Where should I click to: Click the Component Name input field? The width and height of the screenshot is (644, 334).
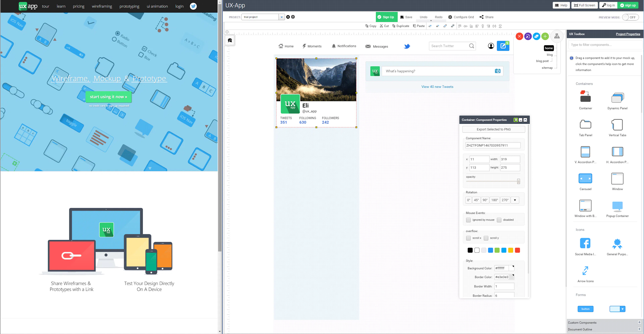tap(493, 145)
